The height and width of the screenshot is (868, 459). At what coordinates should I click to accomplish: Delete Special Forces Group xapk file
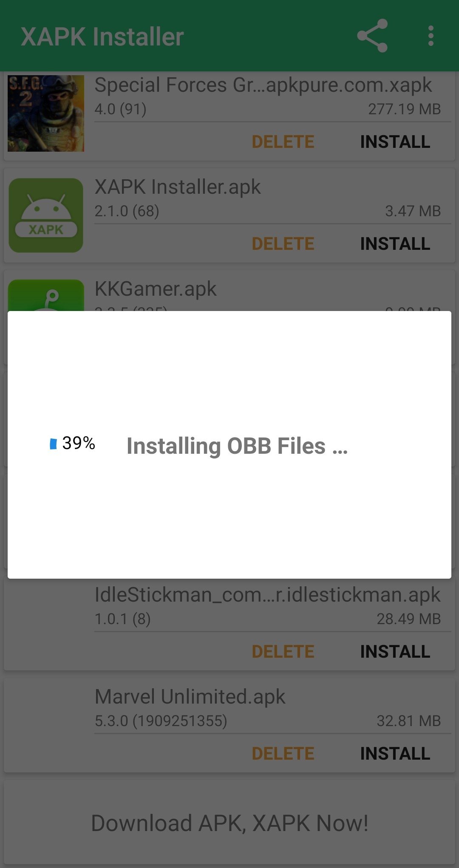click(x=283, y=142)
